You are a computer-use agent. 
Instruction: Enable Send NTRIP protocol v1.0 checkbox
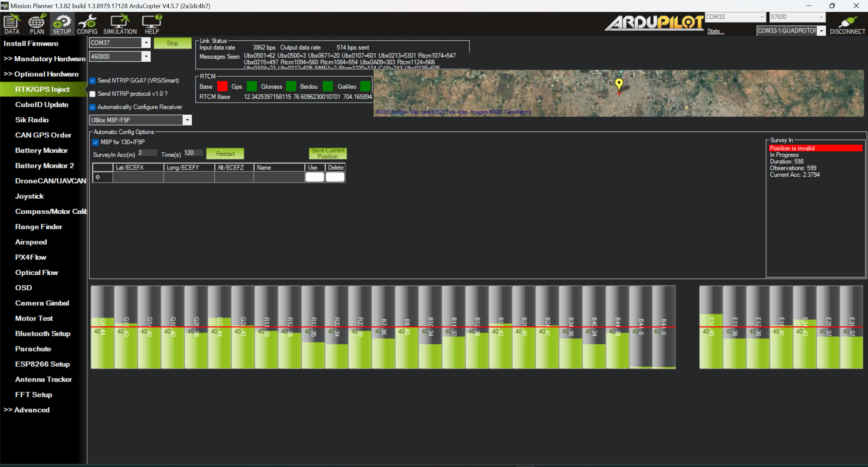pyautogui.click(x=93, y=94)
